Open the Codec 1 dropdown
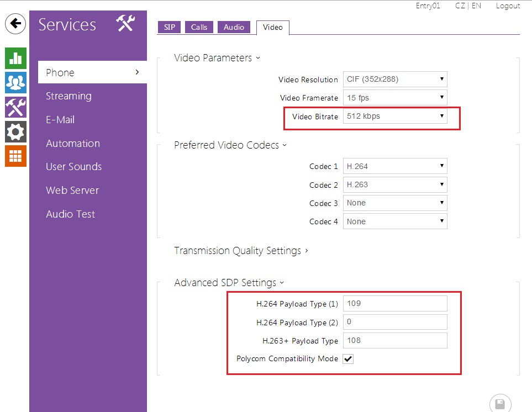The image size is (532, 412). pyautogui.click(x=394, y=166)
